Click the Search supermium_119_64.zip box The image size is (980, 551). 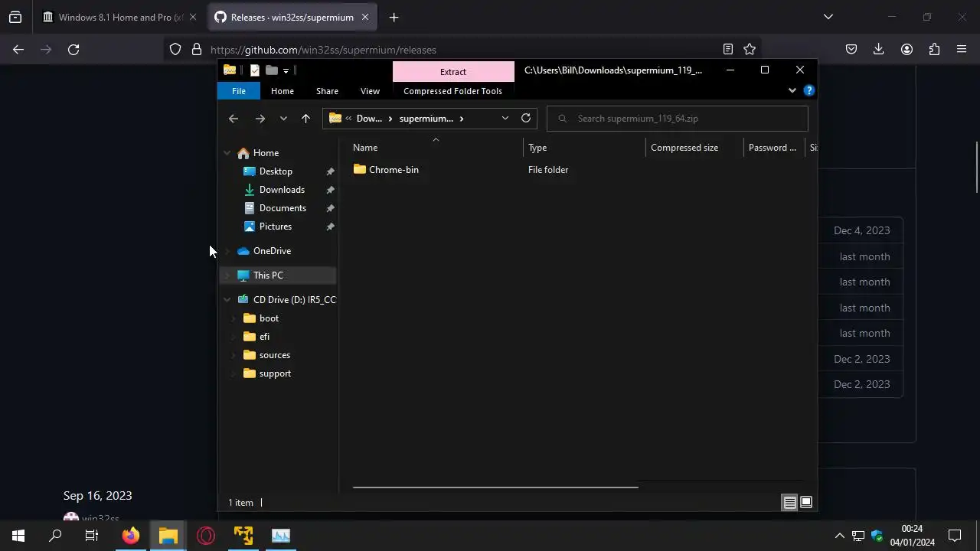click(x=678, y=119)
